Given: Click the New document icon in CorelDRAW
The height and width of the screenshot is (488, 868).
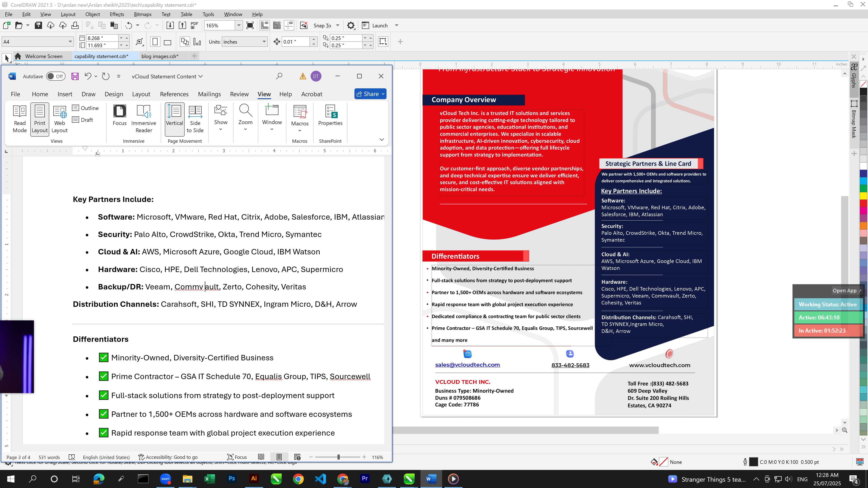Looking at the screenshot, I should pos(6,25).
